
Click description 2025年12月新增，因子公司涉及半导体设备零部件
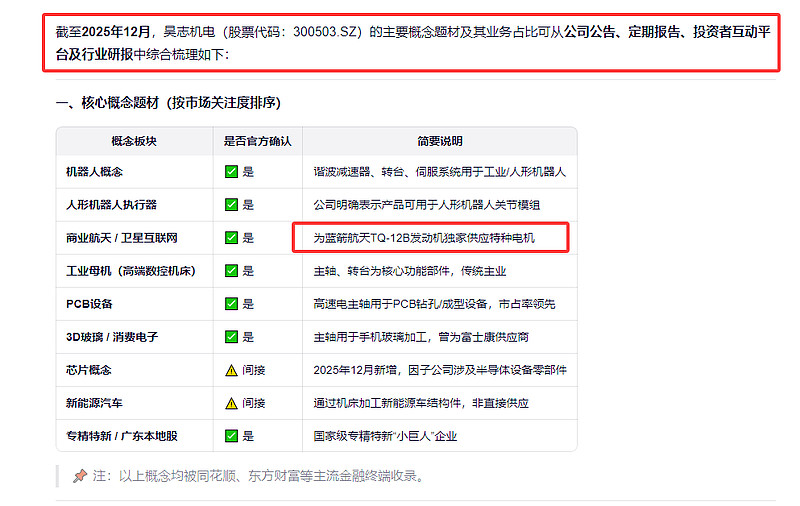(440, 370)
